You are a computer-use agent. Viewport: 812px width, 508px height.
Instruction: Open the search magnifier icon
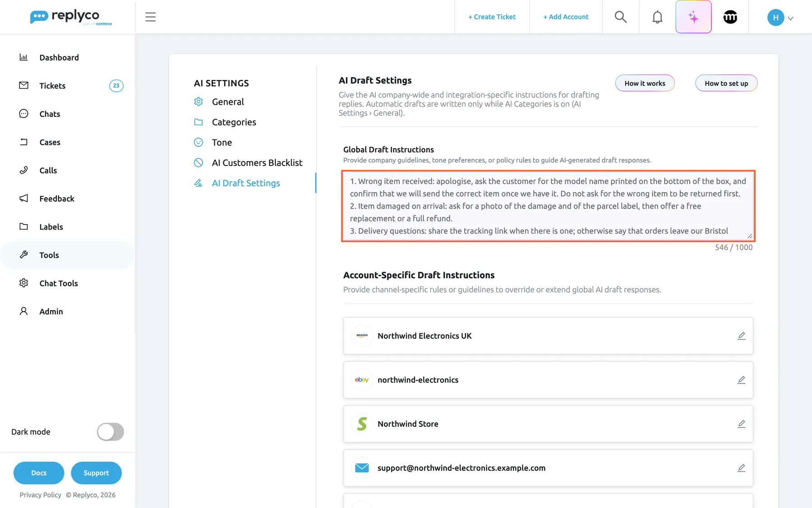pos(620,17)
